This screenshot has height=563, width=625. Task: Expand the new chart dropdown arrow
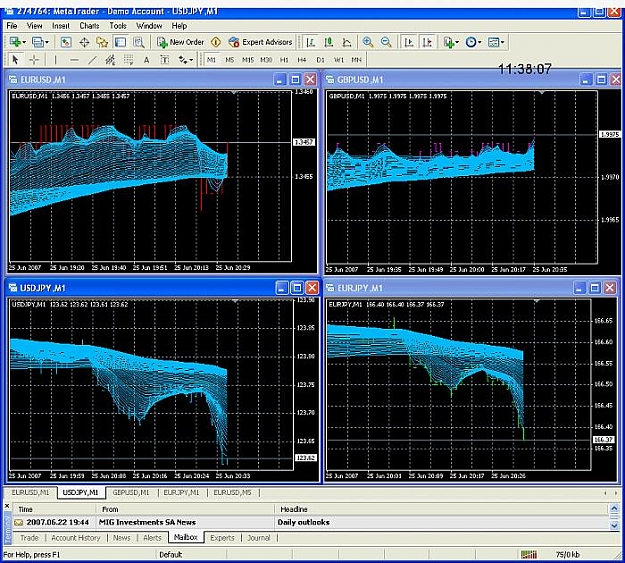(x=24, y=42)
